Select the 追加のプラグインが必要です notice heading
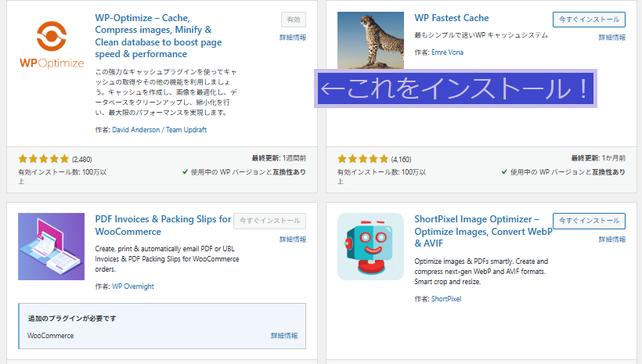The image size is (642, 364). [x=72, y=319]
